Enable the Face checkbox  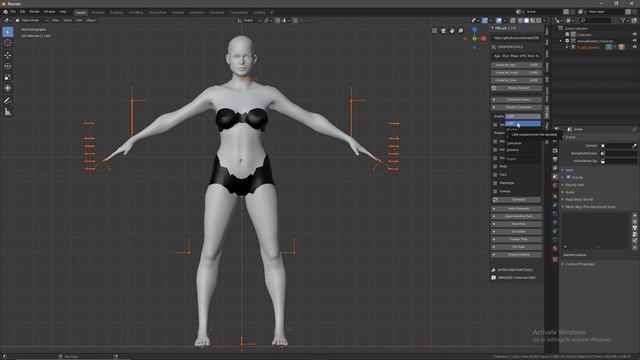pos(495,175)
